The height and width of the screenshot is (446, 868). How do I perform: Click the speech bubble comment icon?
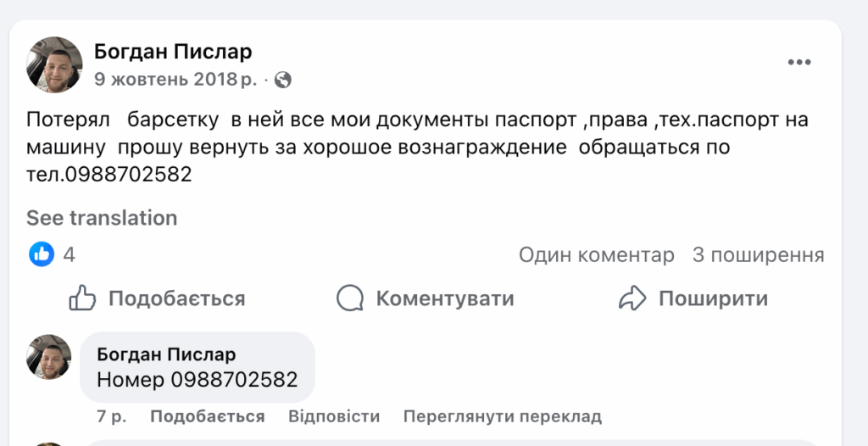tap(349, 298)
